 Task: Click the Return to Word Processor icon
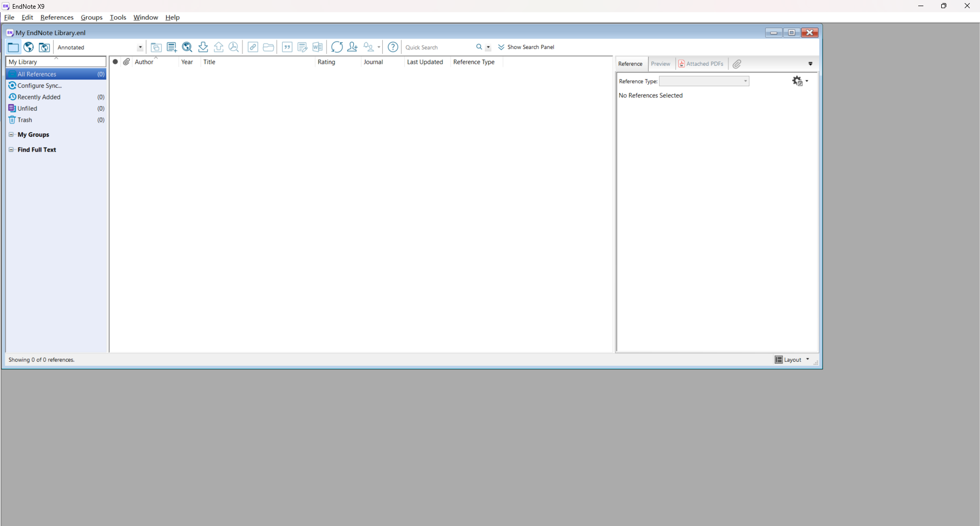318,47
